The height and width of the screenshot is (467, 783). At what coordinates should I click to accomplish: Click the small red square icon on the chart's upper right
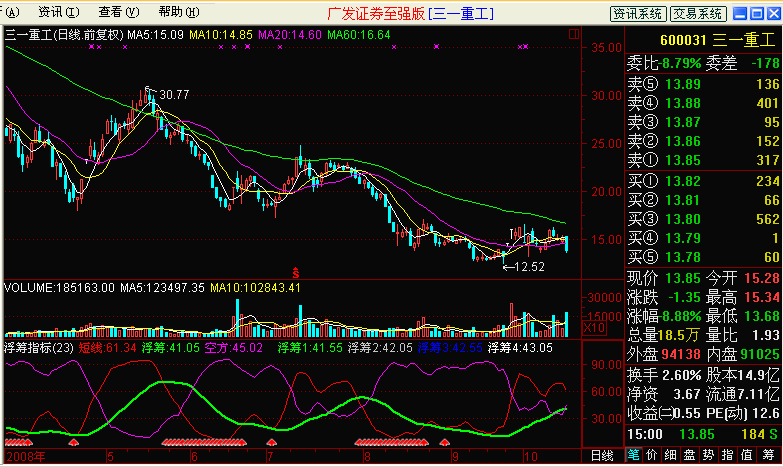click(x=574, y=34)
